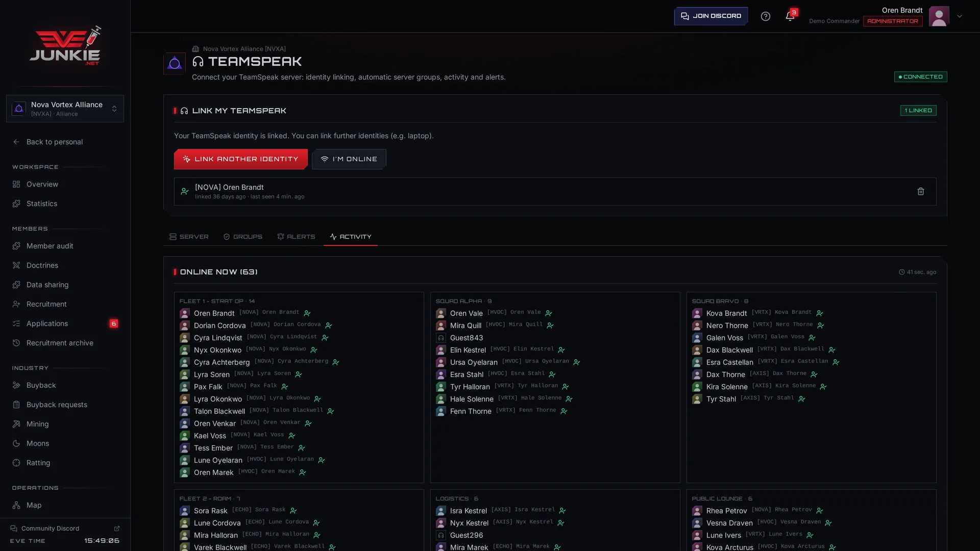Image resolution: width=980 pixels, height=551 pixels.
Task: Click the Ratting sidebar icon
Action: click(x=16, y=463)
